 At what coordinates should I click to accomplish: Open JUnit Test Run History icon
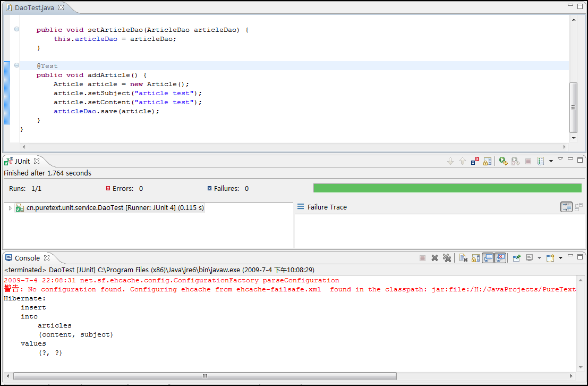coord(541,161)
